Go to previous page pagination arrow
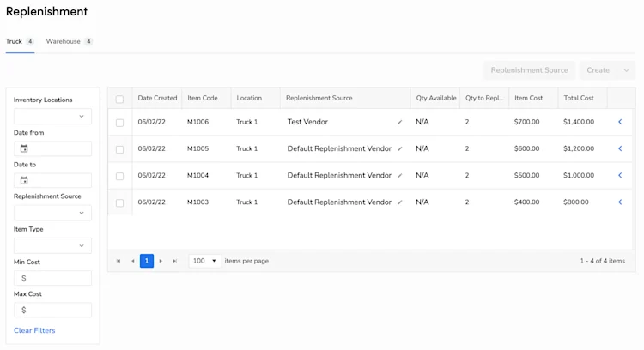The width and height of the screenshot is (644, 350). tap(132, 261)
